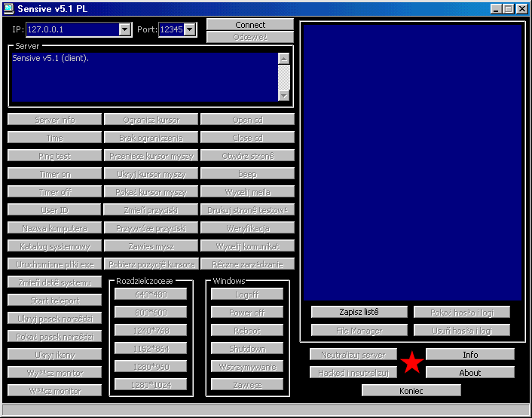Viewport: 532px width, 418px height.
Task: Click the Ping test button
Action: (54, 156)
